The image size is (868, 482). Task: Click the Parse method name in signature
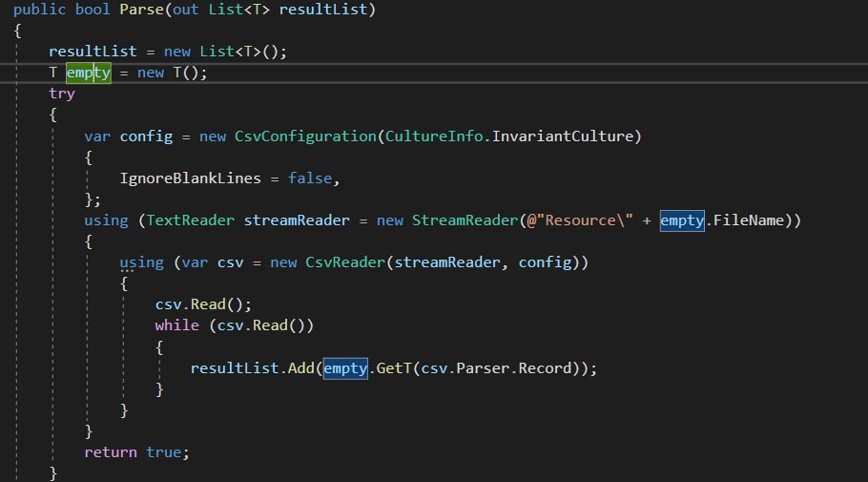[x=142, y=10]
